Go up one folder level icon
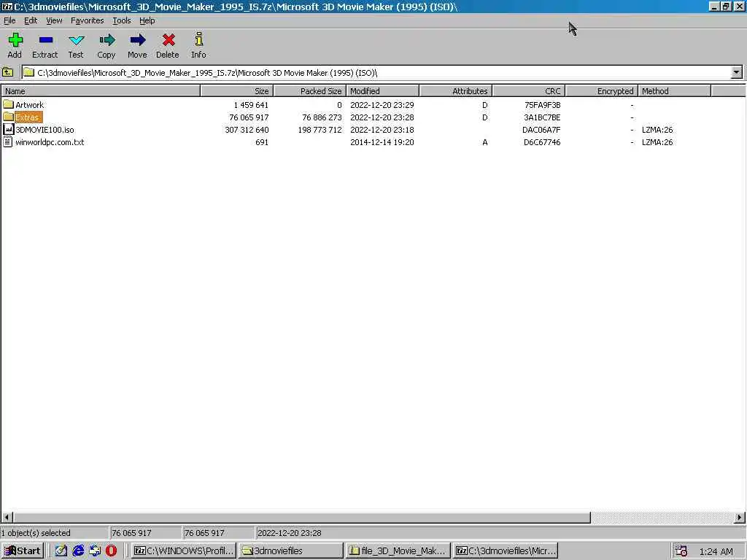 pos(7,72)
